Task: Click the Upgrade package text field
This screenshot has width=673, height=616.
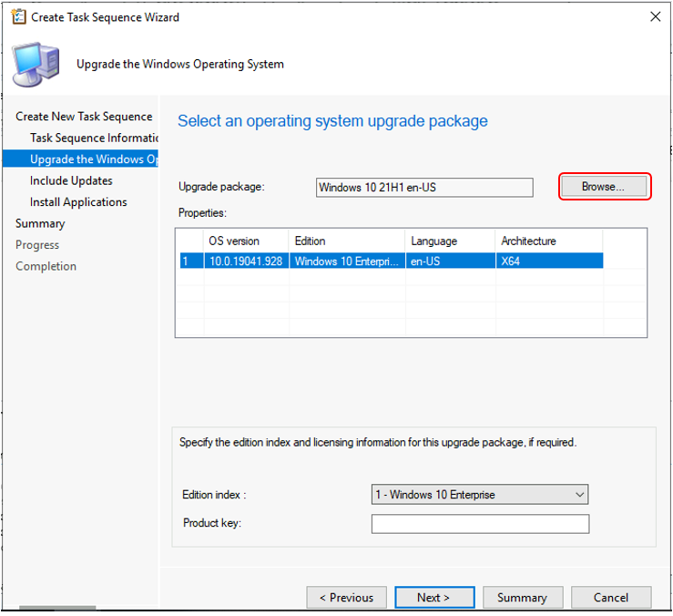Action: click(x=424, y=188)
